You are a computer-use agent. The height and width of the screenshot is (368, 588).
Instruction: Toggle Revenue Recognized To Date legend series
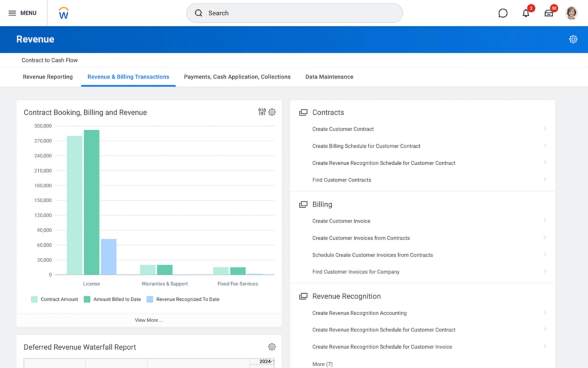(182, 299)
